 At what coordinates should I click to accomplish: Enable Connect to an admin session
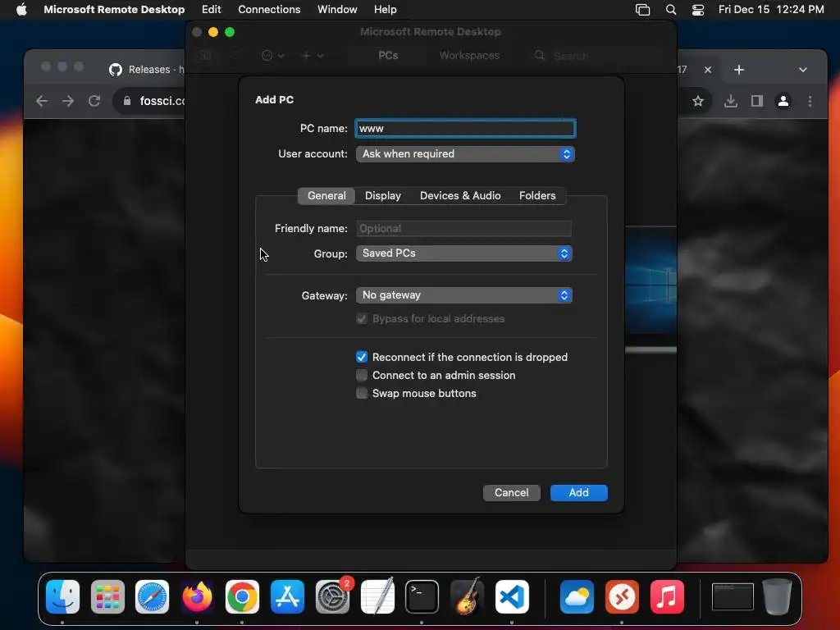click(362, 375)
